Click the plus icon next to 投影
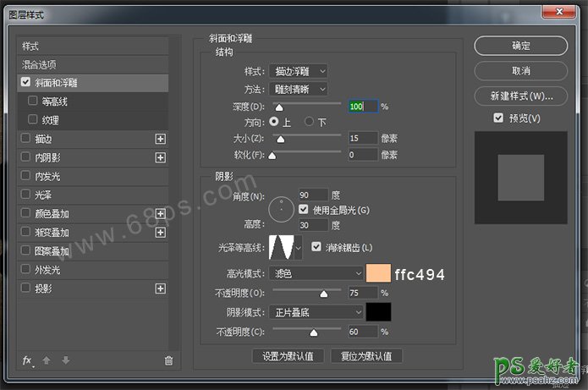588x390 pixels. 161,288
